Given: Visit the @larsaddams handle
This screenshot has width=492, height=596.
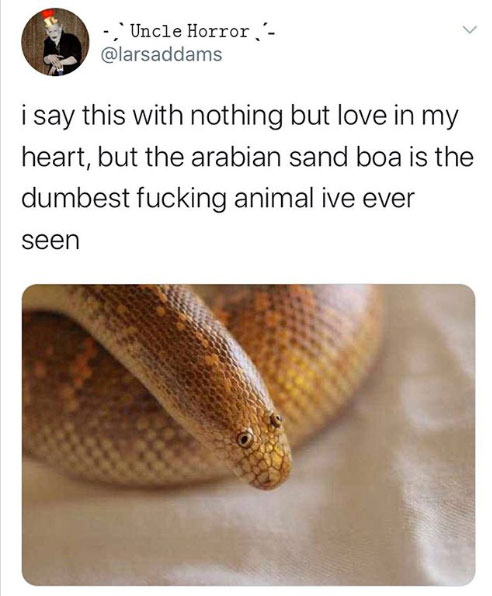Looking at the screenshot, I should 161,54.
